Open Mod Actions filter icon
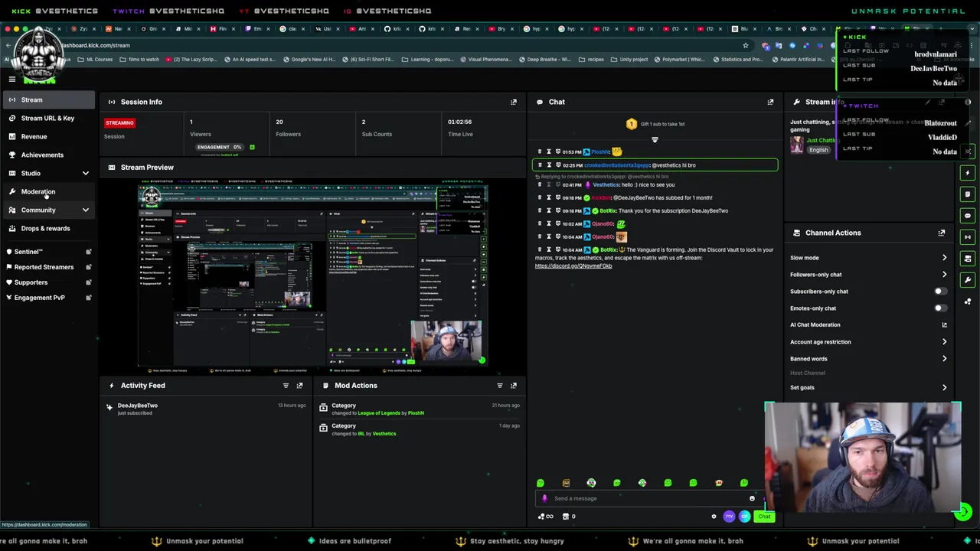This screenshot has height=551, width=980. tap(500, 386)
